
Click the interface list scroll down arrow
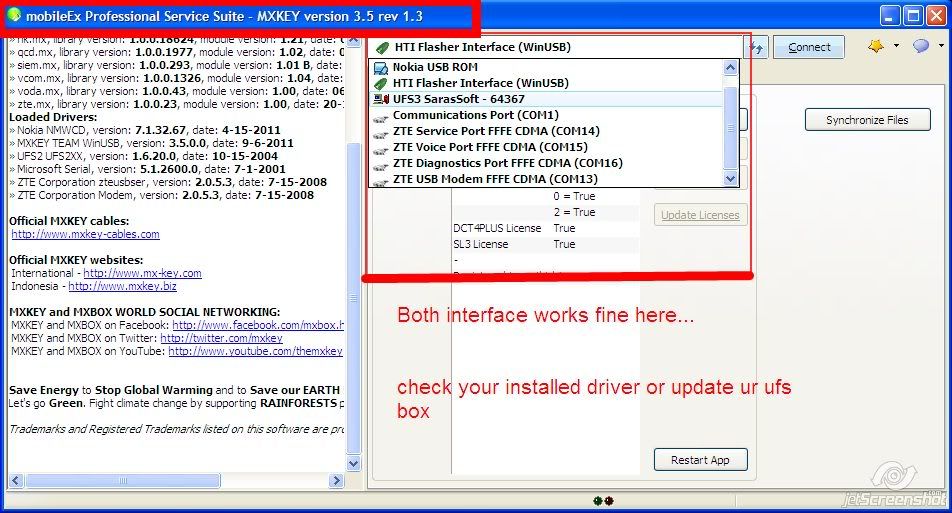[x=730, y=178]
